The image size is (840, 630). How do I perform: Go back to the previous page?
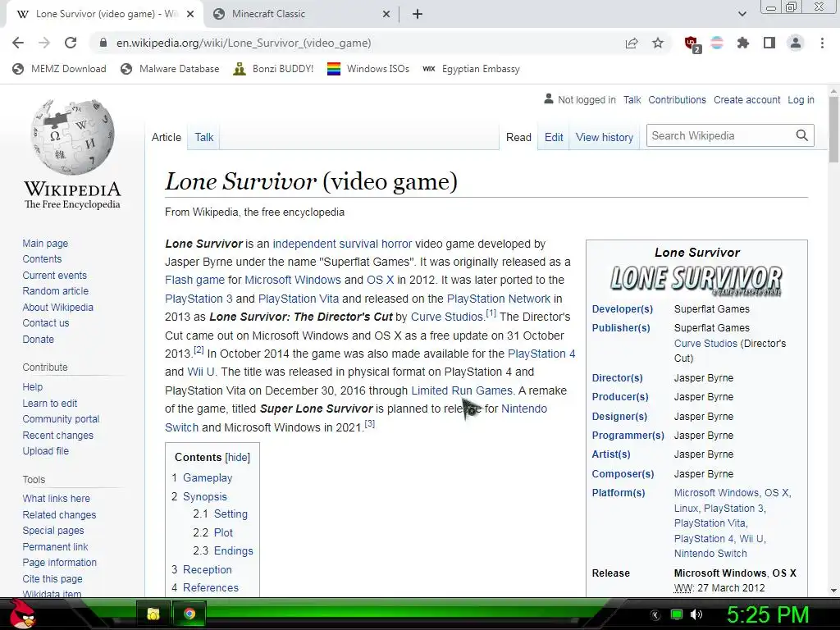tap(18, 43)
